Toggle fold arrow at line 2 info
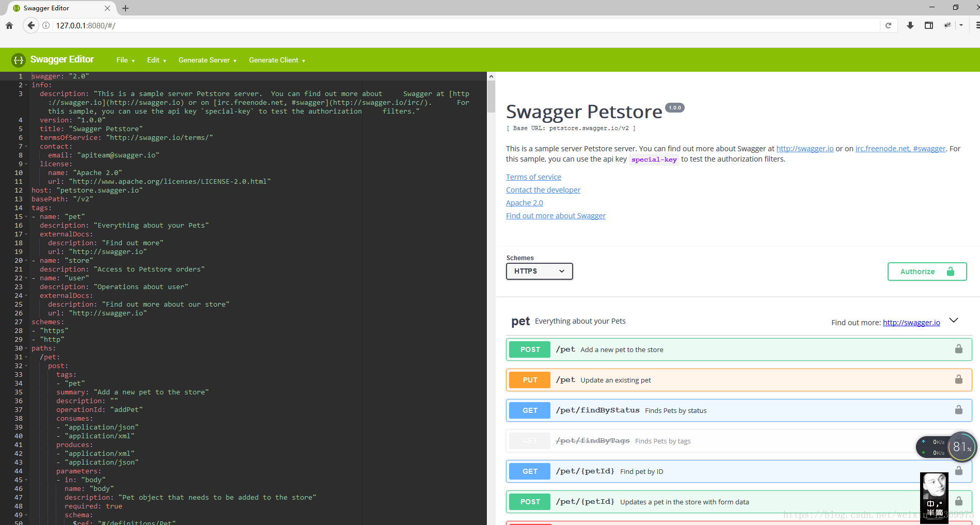This screenshot has width=980, height=525. (26, 85)
